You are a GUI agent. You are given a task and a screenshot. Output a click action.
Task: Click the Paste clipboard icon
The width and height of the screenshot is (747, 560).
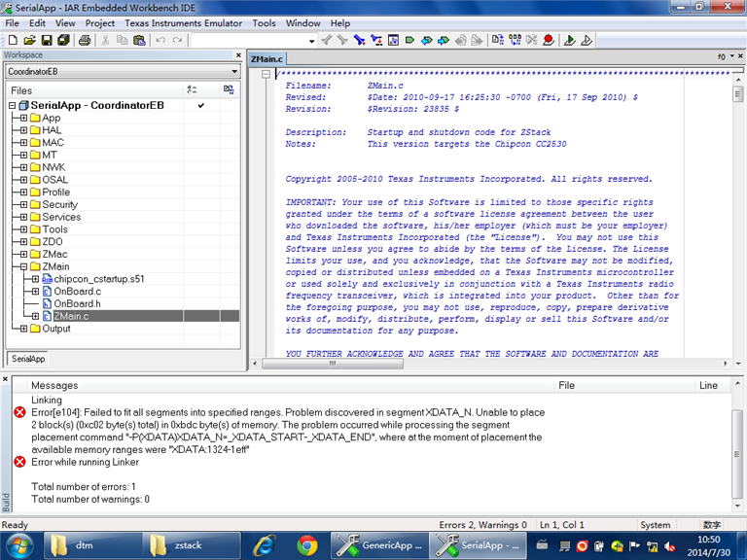click(139, 41)
